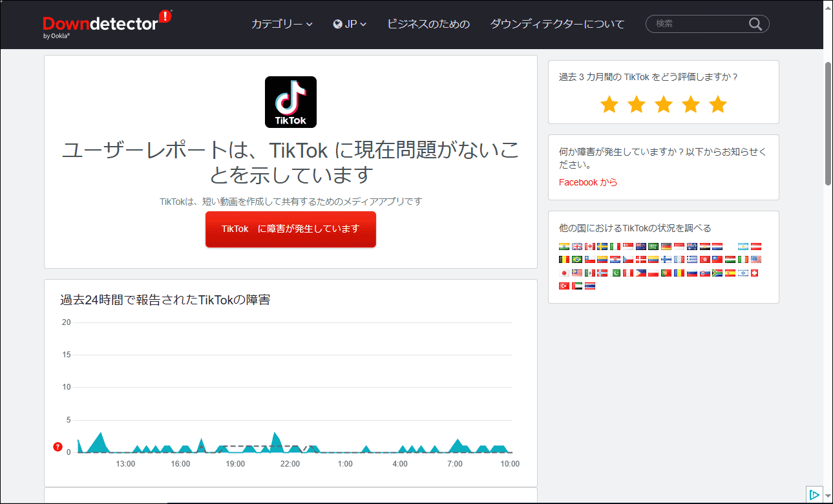Select the Argentina flag
This screenshot has height=504, width=833.
coord(743,247)
